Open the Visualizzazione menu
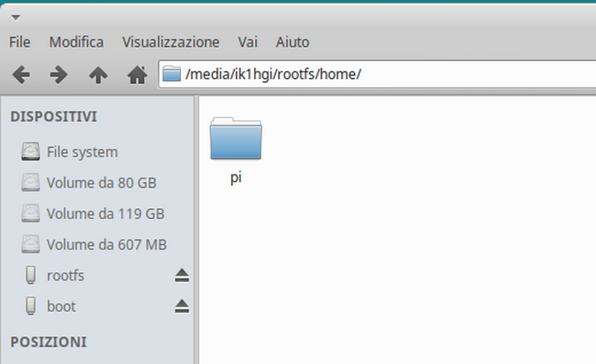The image size is (596, 364). click(x=171, y=42)
